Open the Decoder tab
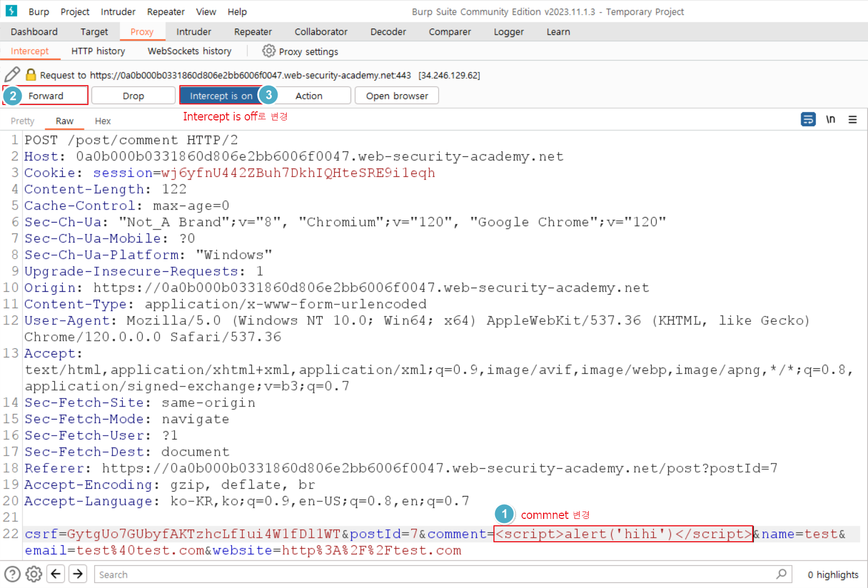This screenshot has width=868, height=588. [388, 31]
